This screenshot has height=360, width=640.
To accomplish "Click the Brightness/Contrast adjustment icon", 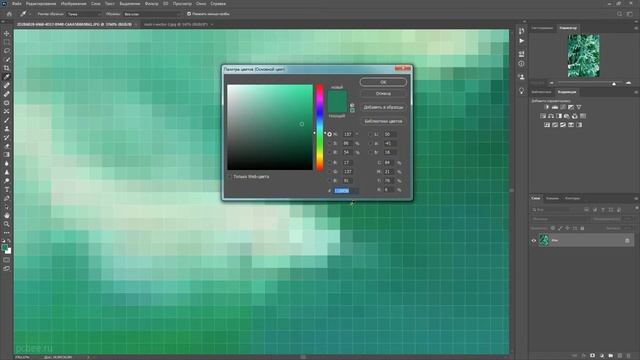I will [547, 107].
